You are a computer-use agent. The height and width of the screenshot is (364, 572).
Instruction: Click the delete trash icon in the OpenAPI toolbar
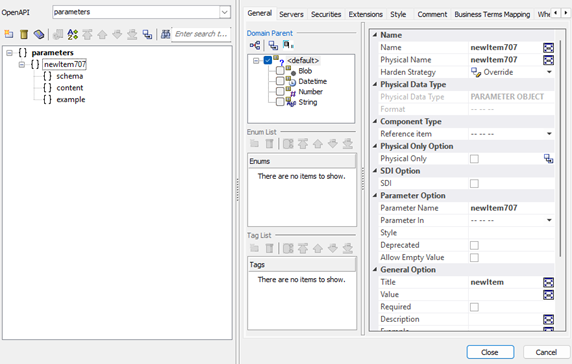tap(24, 34)
